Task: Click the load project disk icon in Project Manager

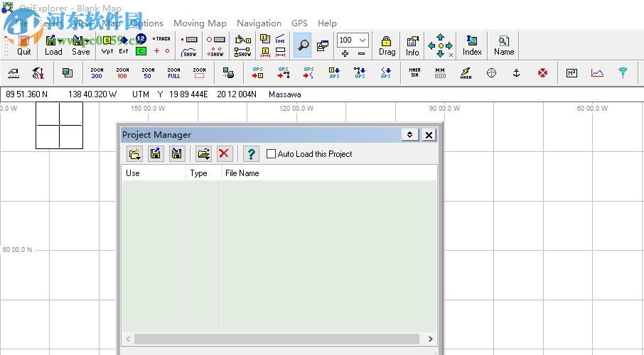Action: (x=156, y=154)
